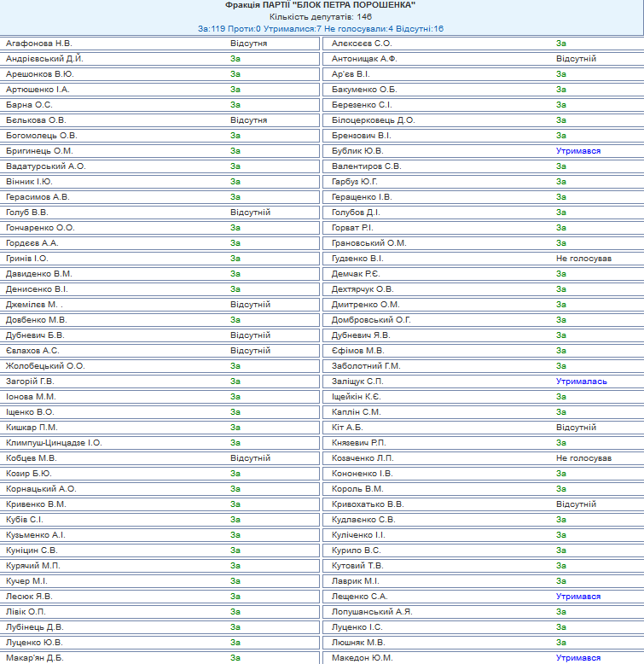Select the name Алєксєєв С.О.
This screenshot has width=644, height=664.
(362, 44)
